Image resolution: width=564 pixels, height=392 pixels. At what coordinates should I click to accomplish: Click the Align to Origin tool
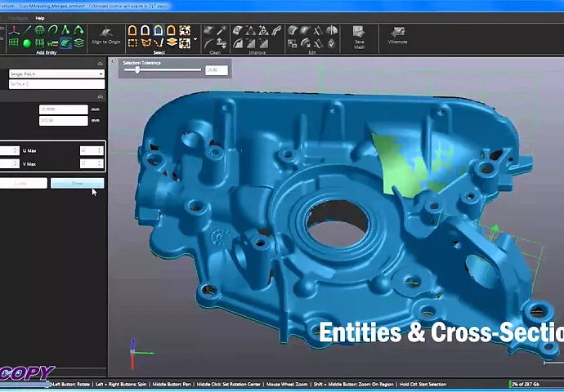tap(106, 36)
